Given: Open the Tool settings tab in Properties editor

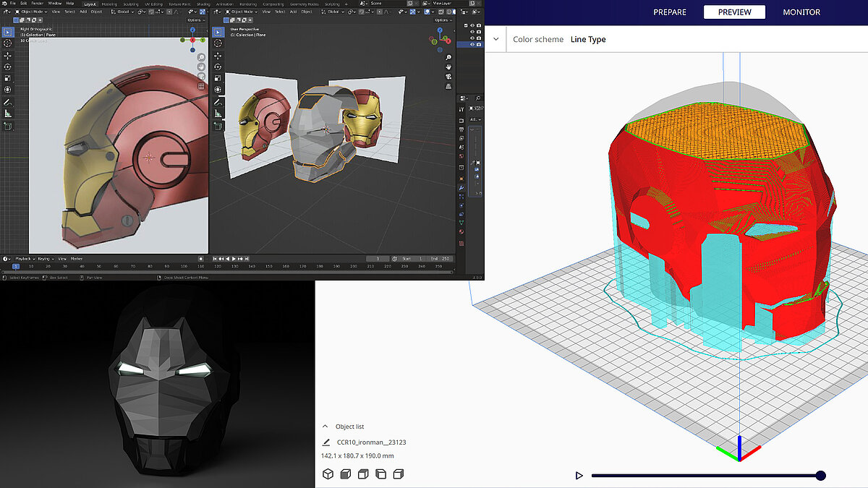Looking at the screenshot, I should 461,109.
